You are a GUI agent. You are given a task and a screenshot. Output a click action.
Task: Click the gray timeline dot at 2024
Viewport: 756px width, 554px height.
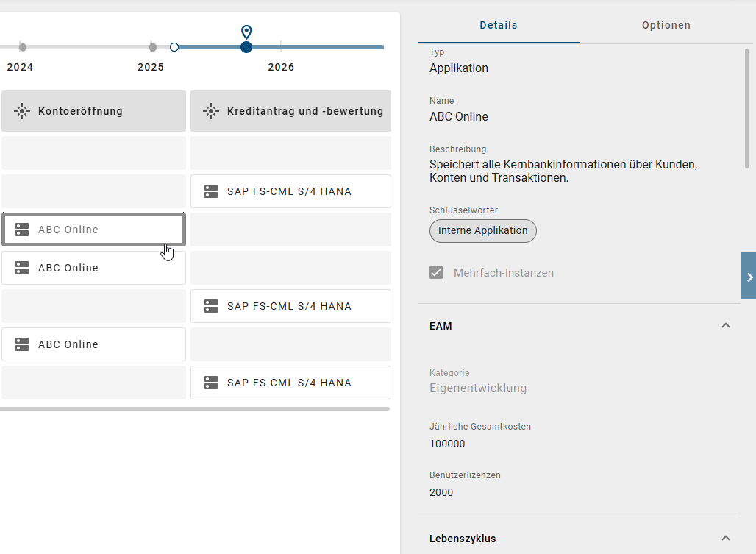click(x=22, y=46)
